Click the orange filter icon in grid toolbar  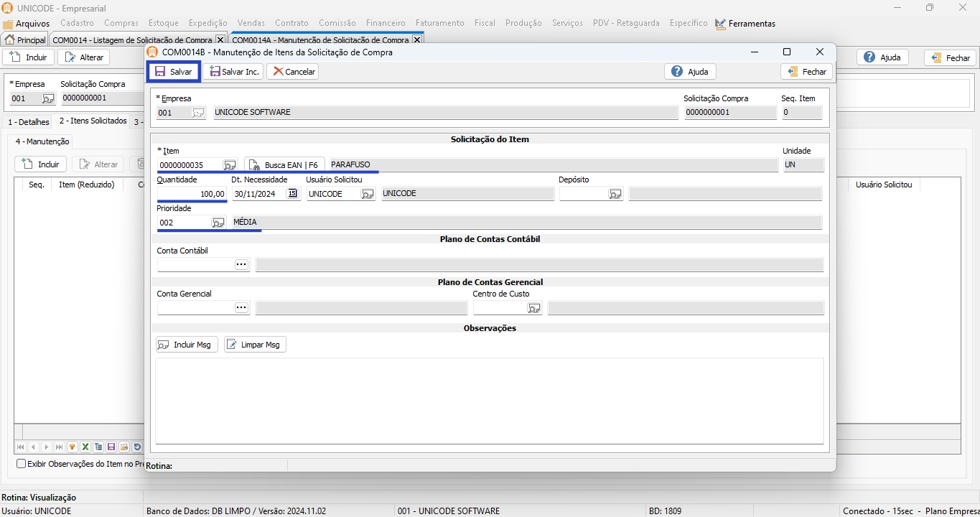73,447
